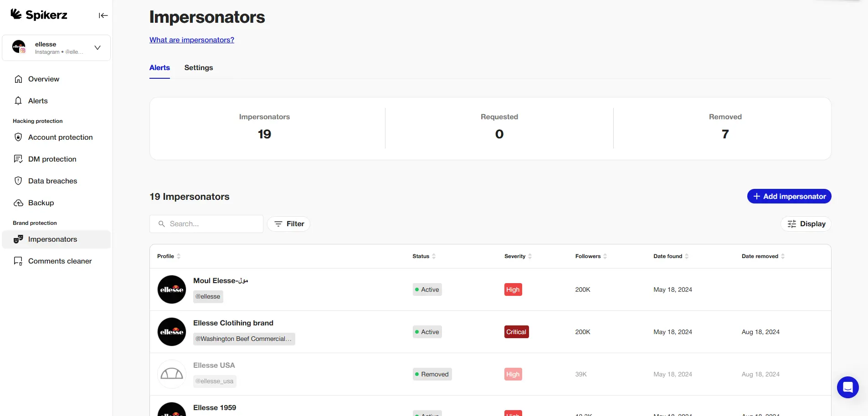Click Active status of Ellesse Clotihing brand
Image resolution: width=868 pixels, height=416 pixels.
click(x=427, y=332)
